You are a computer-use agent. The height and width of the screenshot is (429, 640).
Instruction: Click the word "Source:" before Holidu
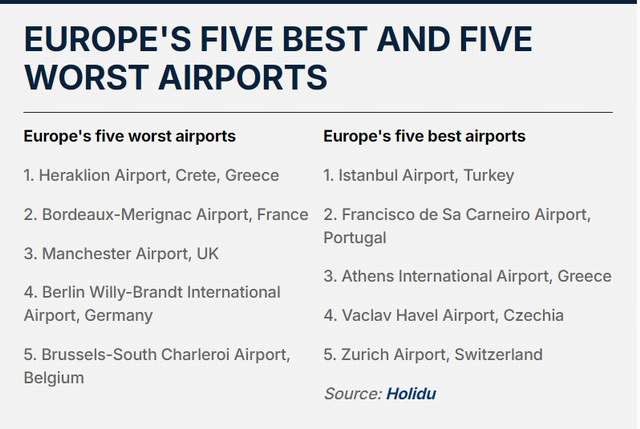[x=353, y=394]
